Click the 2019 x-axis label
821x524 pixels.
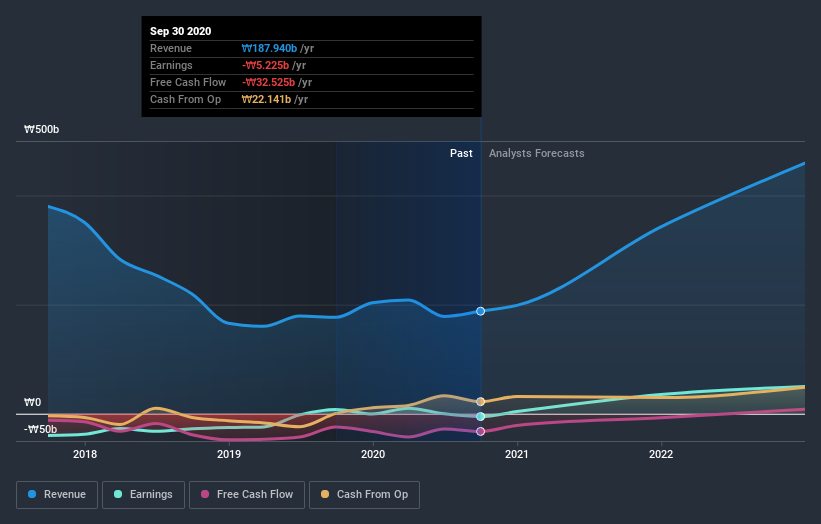[x=229, y=454]
